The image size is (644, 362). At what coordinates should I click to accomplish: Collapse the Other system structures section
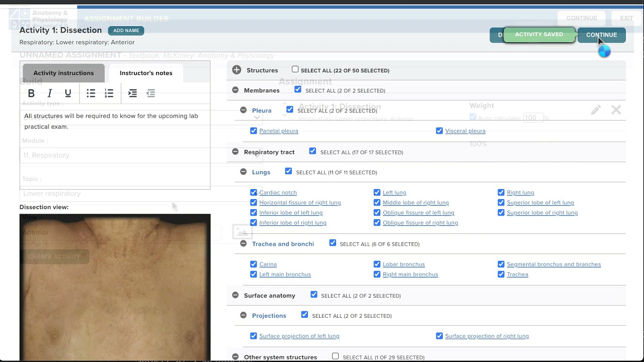coord(235,357)
